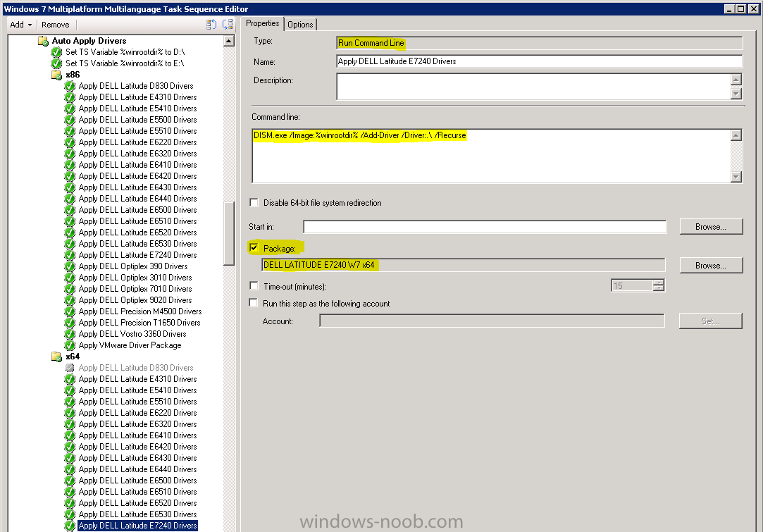Select x86 'Apply DELL Latitude E5410 Drivers' row
Viewport: 763px width, 532px height.
(137, 109)
